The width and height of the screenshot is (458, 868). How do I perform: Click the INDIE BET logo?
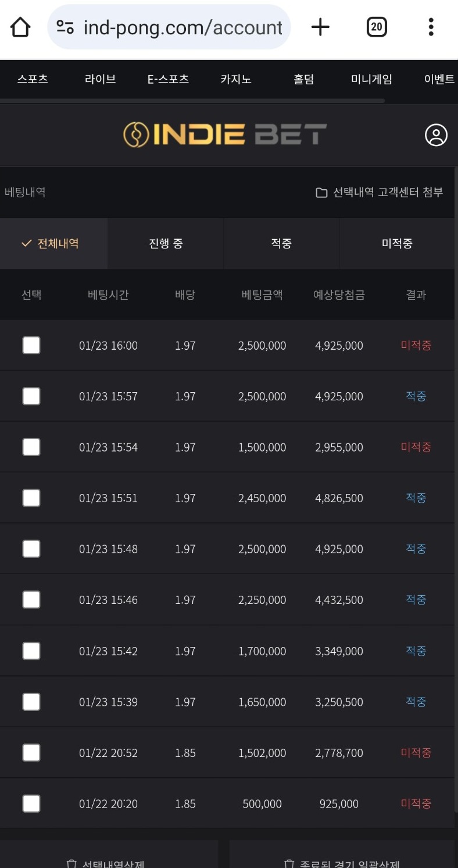tap(225, 134)
